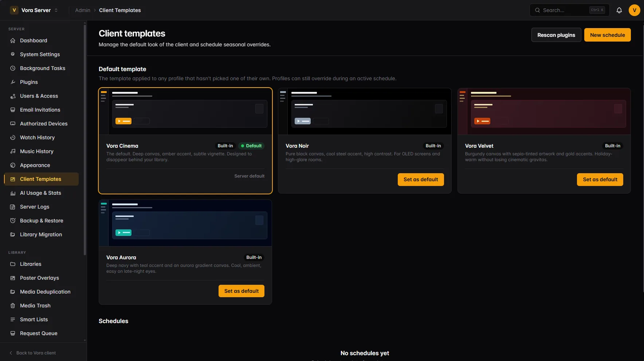This screenshot has width=644, height=361.
Task: Click the Backup & Restore icon
Action: (x=13, y=221)
